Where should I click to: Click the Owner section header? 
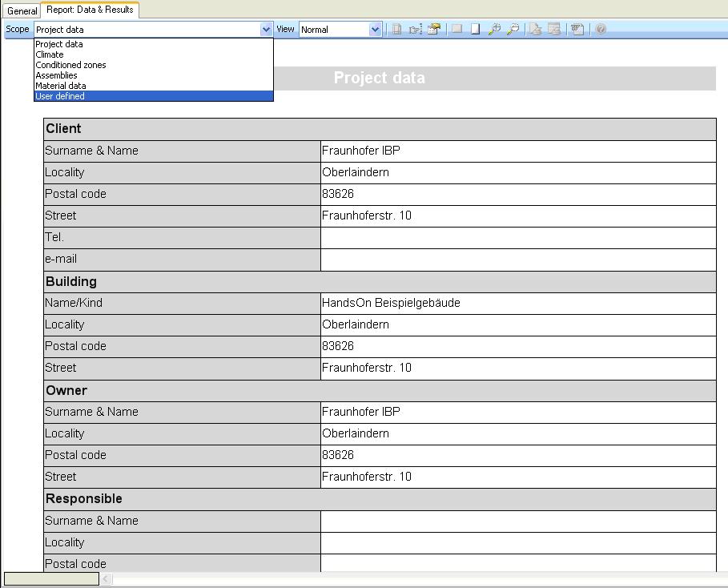[380, 391]
